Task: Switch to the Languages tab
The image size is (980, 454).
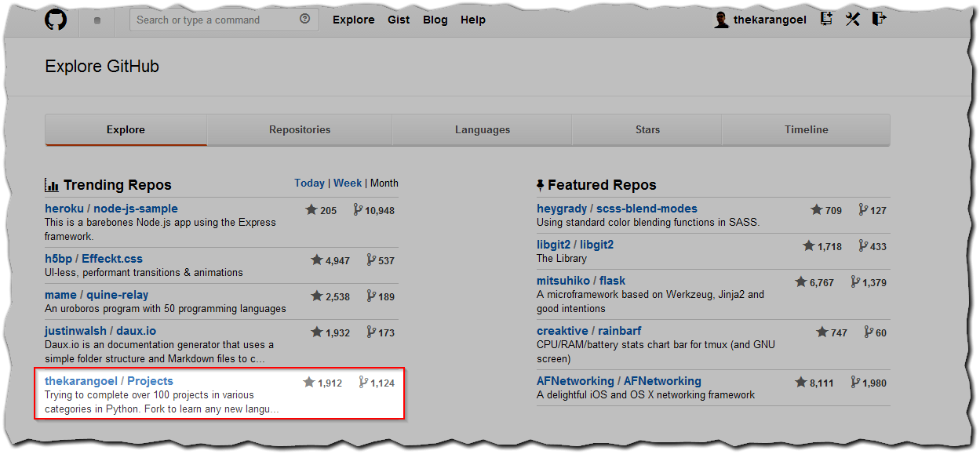Action: 483,130
